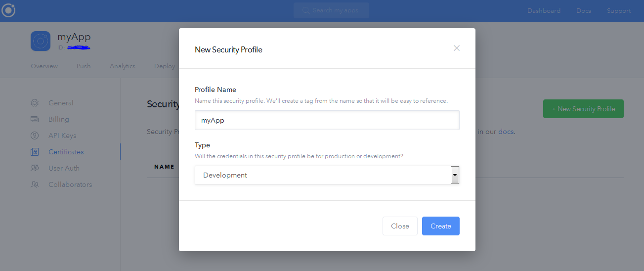
Task: Click the General gear icon
Action: 35,103
